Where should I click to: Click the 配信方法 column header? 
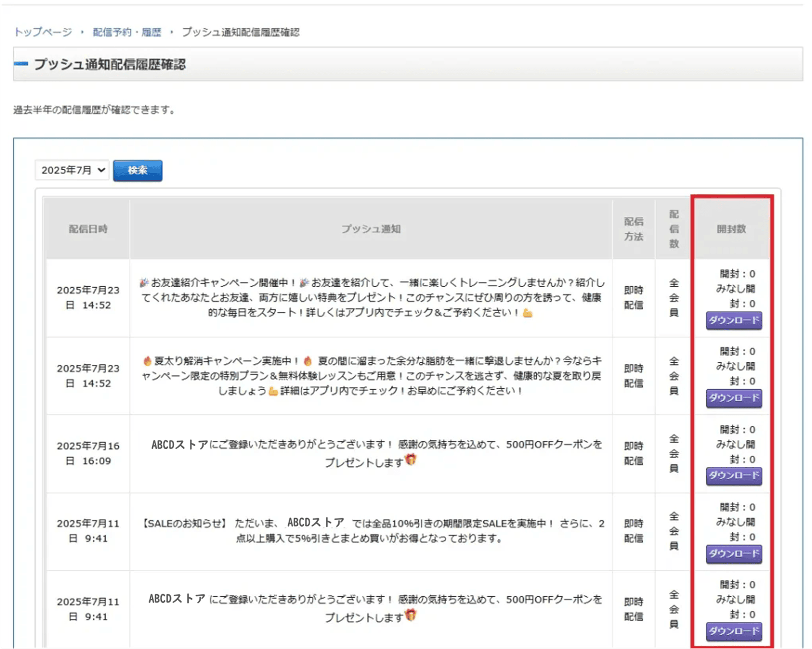633,229
